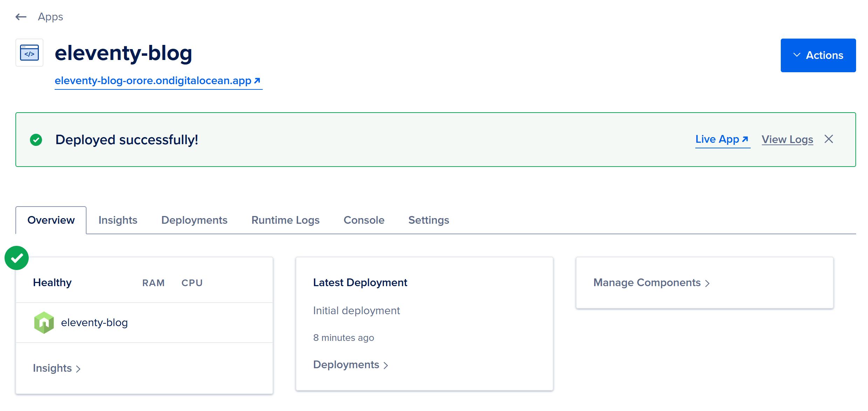
Task: Click the green success check in banner
Action: point(36,140)
